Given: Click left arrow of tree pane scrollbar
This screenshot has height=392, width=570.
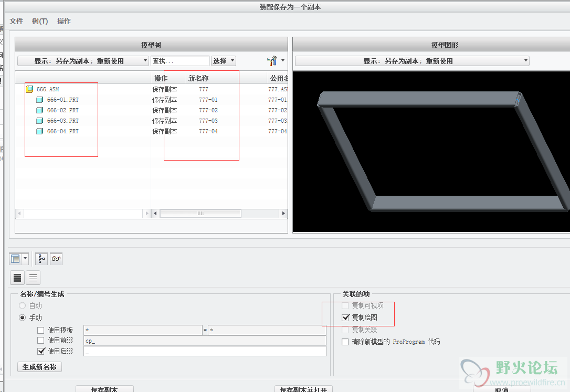Looking at the screenshot, I should tap(19, 213).
